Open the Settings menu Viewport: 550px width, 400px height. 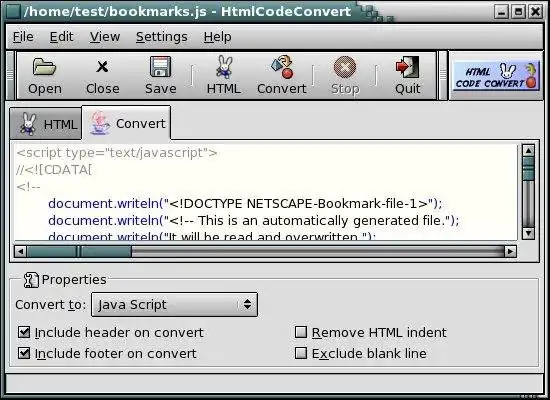tap(161, 37)
